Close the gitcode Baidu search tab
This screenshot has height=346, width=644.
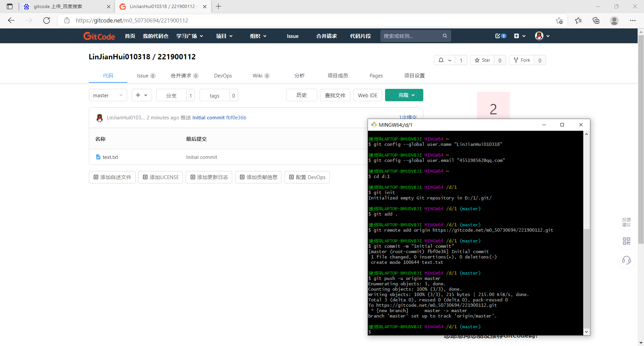[108, 6]
